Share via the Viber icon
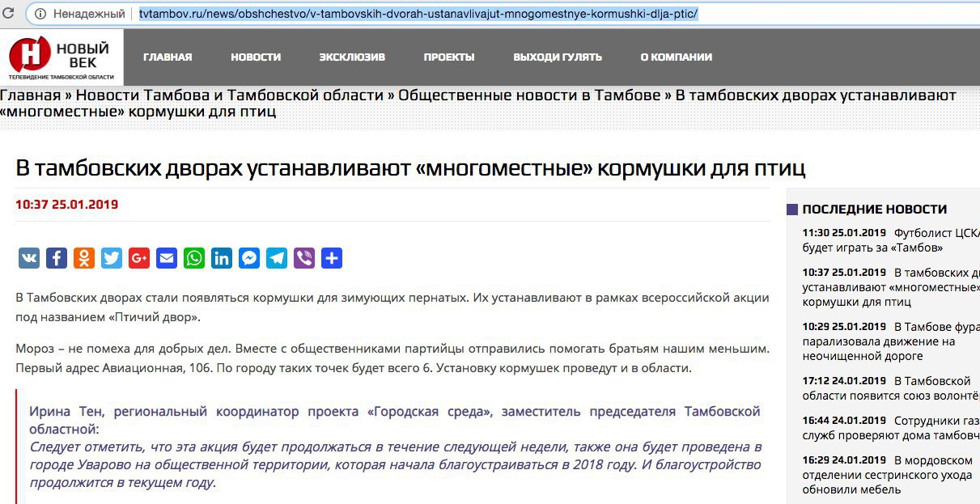The width and height of the screenshot is (980, 504). pyautogui.click(x=304, y=258)
